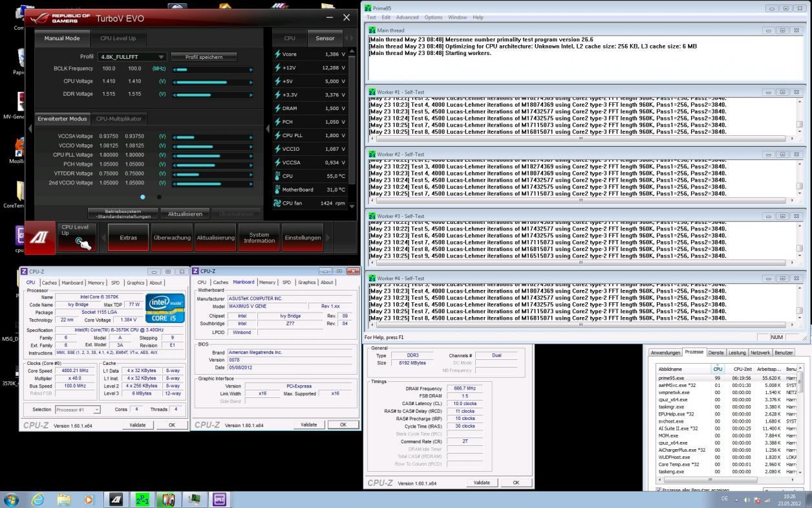Image resolution: width=812 pixels, height=508 pixels.
Task: Switch to AI Suite II taskbar button
Action: (117, 500)
